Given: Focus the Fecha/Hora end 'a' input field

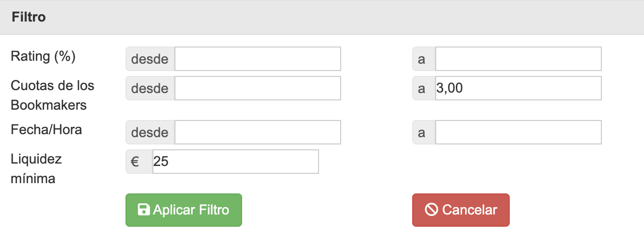Looking at the screenshot, I should [x=518, y=132].
